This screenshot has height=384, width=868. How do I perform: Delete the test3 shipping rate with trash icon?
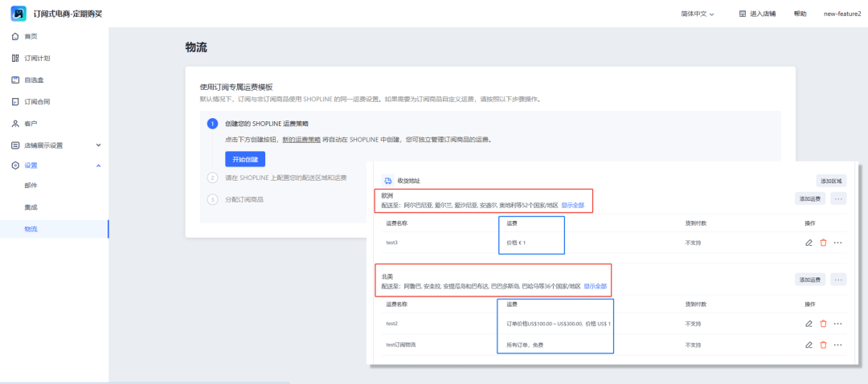pyautogui.click(x=823, y=242)
